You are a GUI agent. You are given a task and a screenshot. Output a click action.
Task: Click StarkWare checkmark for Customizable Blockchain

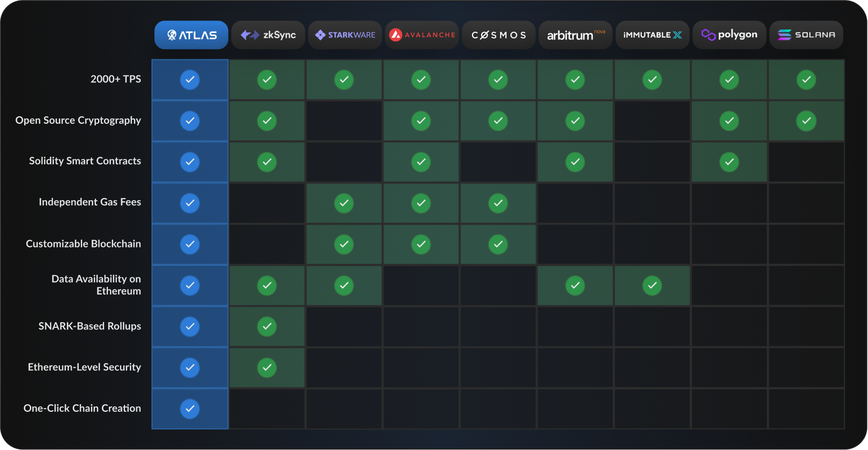pos(344,244)
